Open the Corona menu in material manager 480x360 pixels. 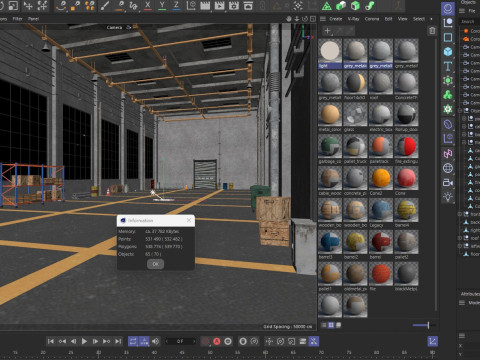(x=372, y=19)
